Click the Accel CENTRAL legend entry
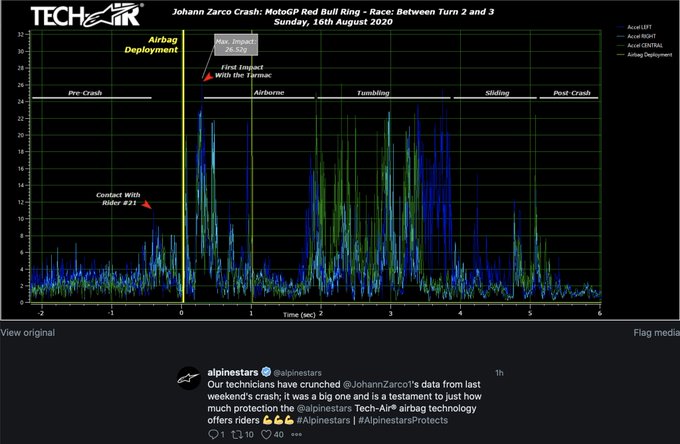The image size is (680, 444). tap(640, 45)
